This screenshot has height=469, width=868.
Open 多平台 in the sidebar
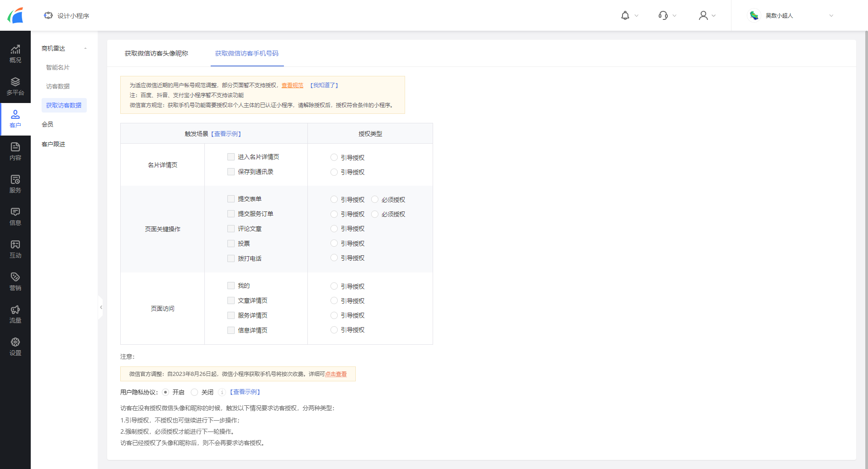coord(15,87)
